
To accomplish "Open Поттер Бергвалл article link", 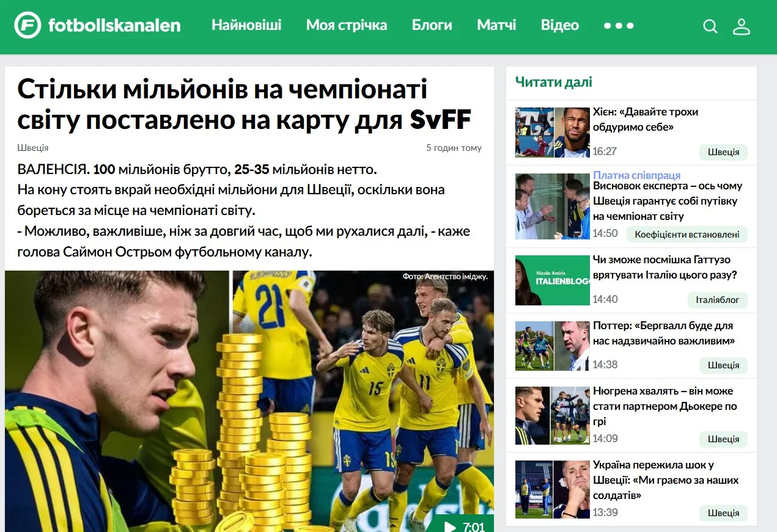I will 663,333.
